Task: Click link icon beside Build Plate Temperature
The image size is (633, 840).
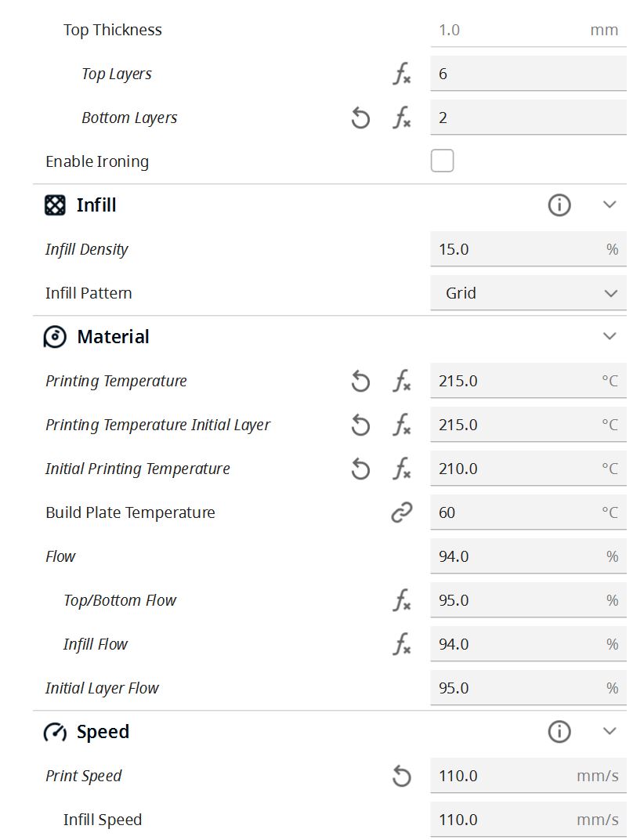Action: [401, 513]
